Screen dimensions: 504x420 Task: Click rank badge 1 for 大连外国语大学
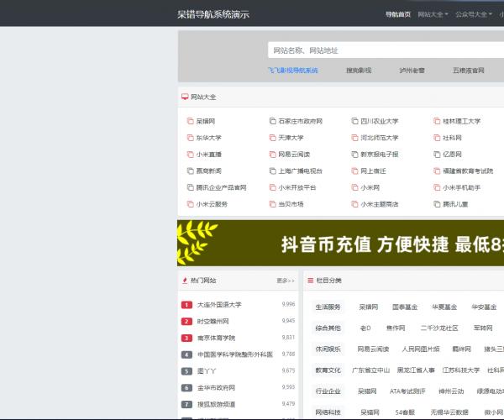tap(186, 305)
